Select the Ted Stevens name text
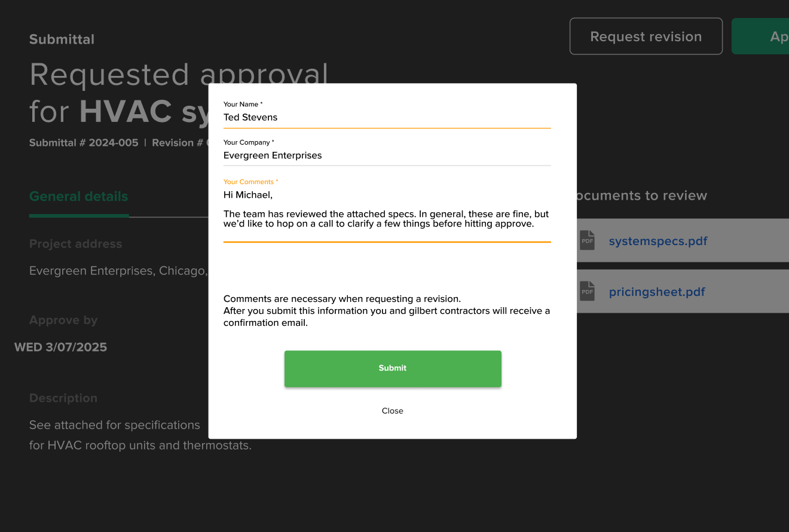Viewport: 789px width, 532px height. 250,117
